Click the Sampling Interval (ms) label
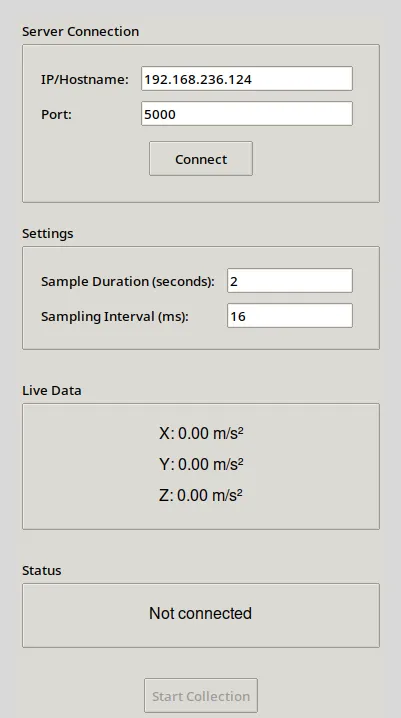This screenshot has height=718, width=401. 115,316
